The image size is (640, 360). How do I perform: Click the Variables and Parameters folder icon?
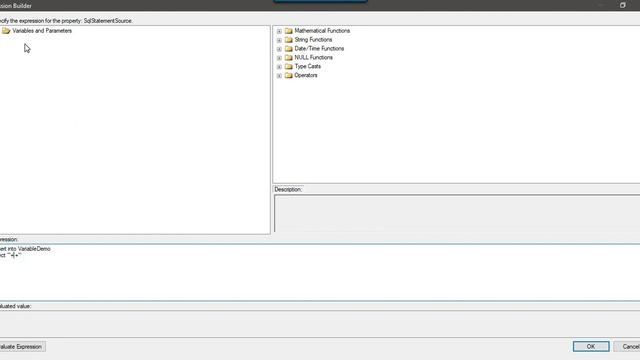tap(6, 31)
